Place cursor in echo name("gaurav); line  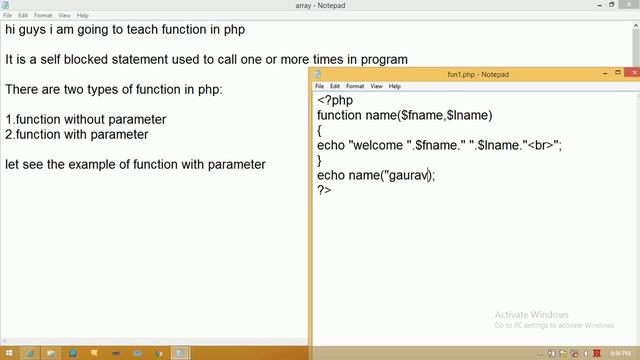click(376, 175)
